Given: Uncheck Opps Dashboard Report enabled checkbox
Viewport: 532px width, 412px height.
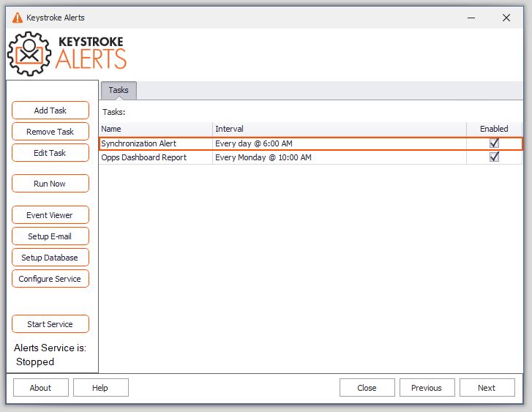Looking at the screenshot, I should coord(495,157).
